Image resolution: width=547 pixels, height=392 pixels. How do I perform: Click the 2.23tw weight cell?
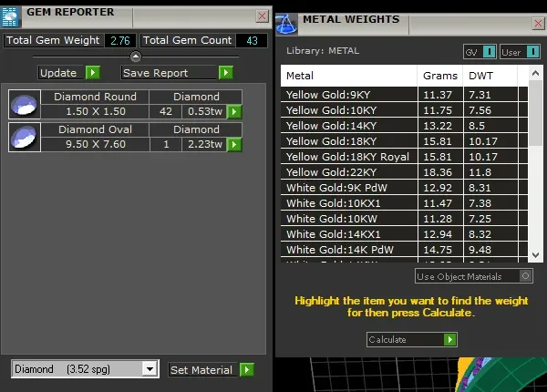205,144
